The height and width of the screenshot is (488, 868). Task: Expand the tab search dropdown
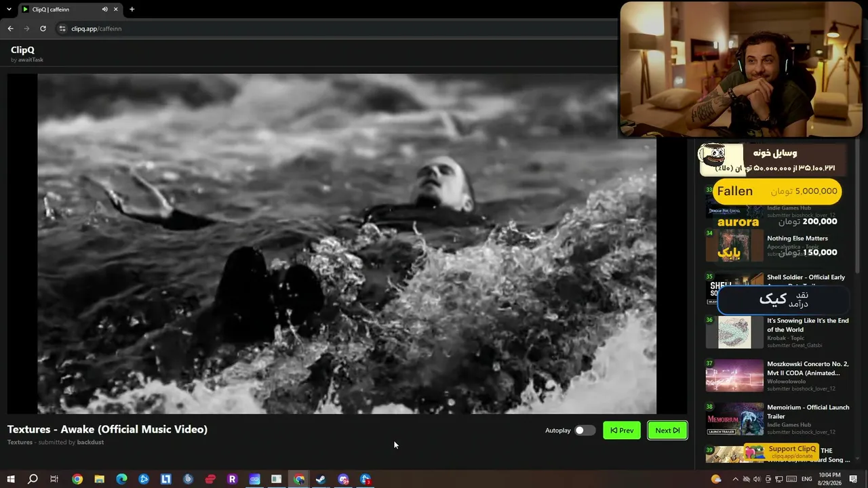click(9, 9)
